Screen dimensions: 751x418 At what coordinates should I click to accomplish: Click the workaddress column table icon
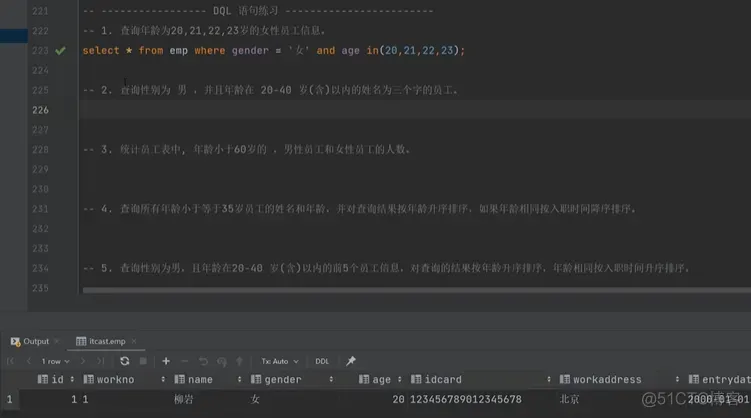point(565,379)
